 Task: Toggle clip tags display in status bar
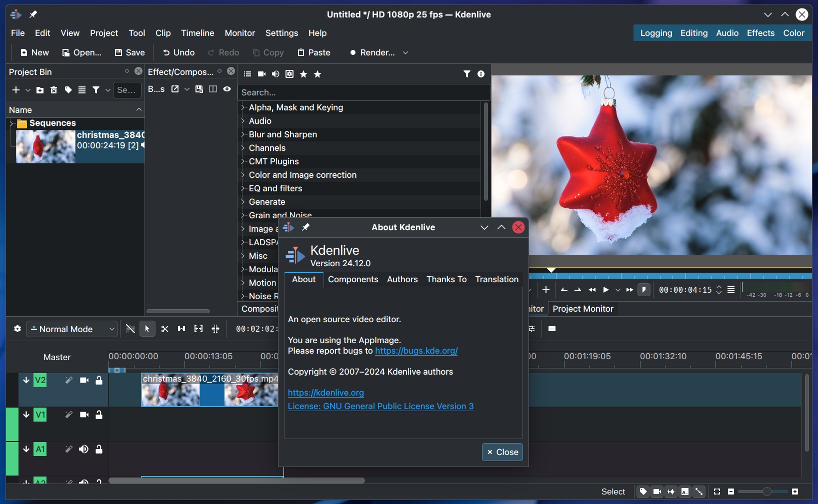click(x=643, y=492)
